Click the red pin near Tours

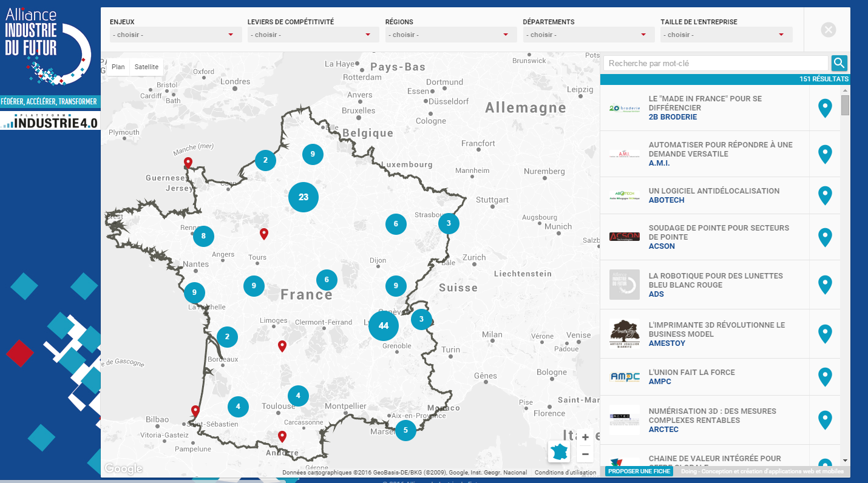tap(264, 234)
